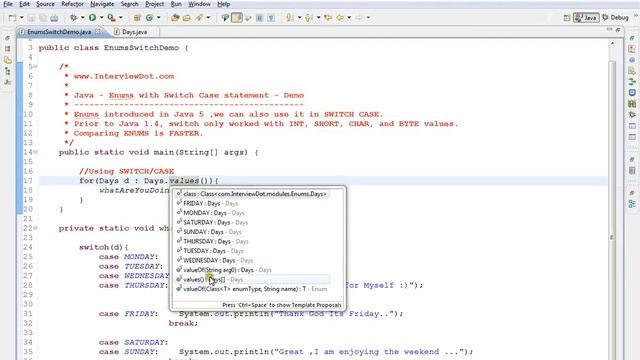Image resolution: width=640 pixels, height=360 pixels.
Task: Select the 'class : Class<...Days>' proposal
Action: click(252, 194)
